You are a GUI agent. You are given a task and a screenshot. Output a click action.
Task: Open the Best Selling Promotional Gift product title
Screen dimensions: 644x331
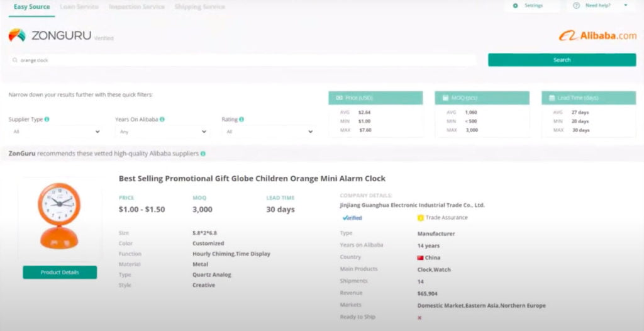pos(252,179)
